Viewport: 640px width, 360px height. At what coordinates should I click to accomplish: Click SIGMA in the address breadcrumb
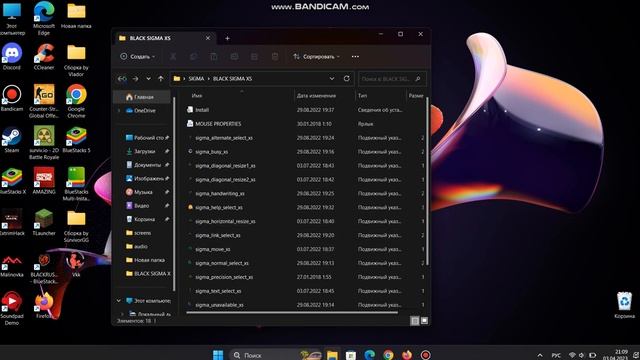196,79
